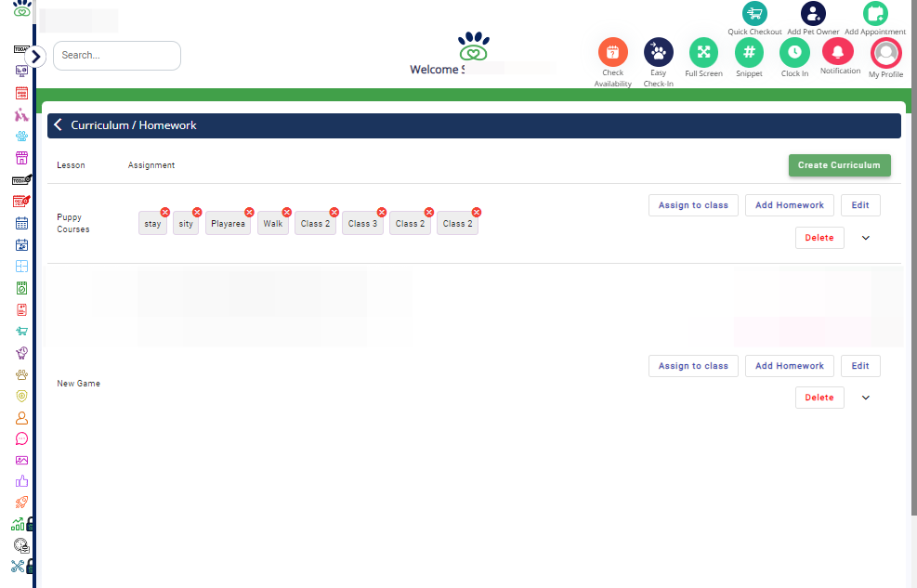Go back from Curriculum / Homework
Image resolution: width=917 pixels, height=588 pixels.
[58, 125]
